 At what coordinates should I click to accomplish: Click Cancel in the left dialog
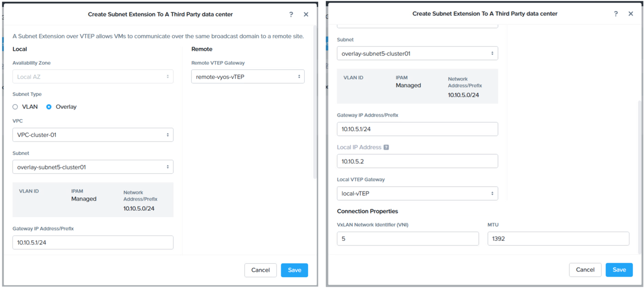tap(260, 270)
